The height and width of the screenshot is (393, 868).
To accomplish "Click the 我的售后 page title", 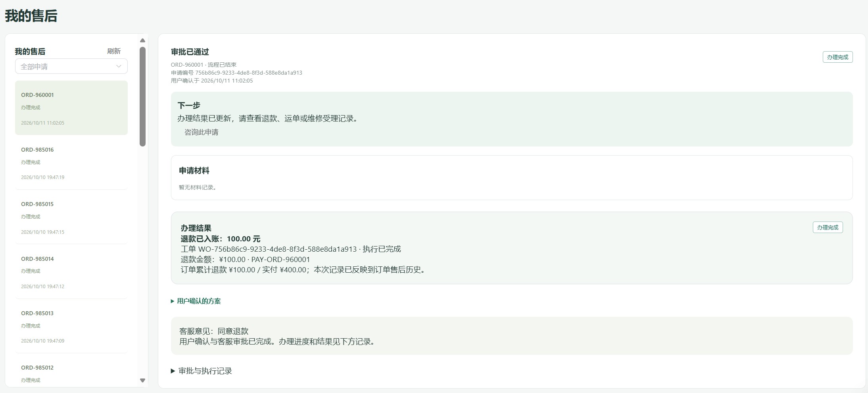I will [31, 16].
